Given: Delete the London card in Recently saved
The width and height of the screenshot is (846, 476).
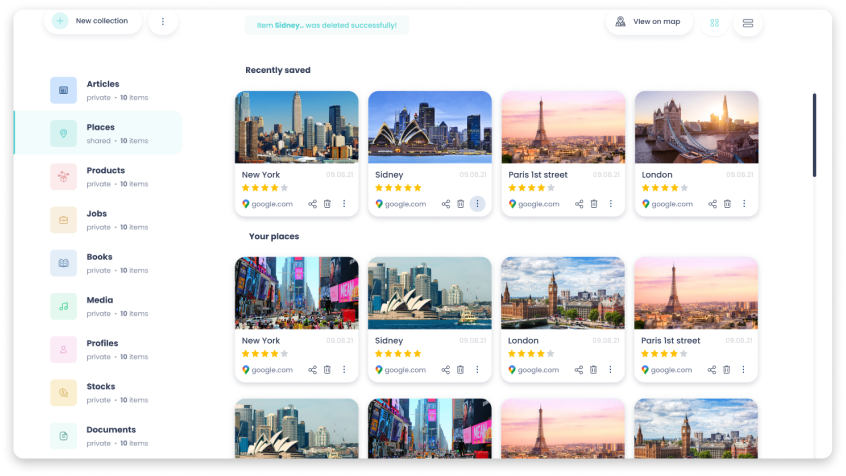Looking at the screenshot, I should coord(727,204).
